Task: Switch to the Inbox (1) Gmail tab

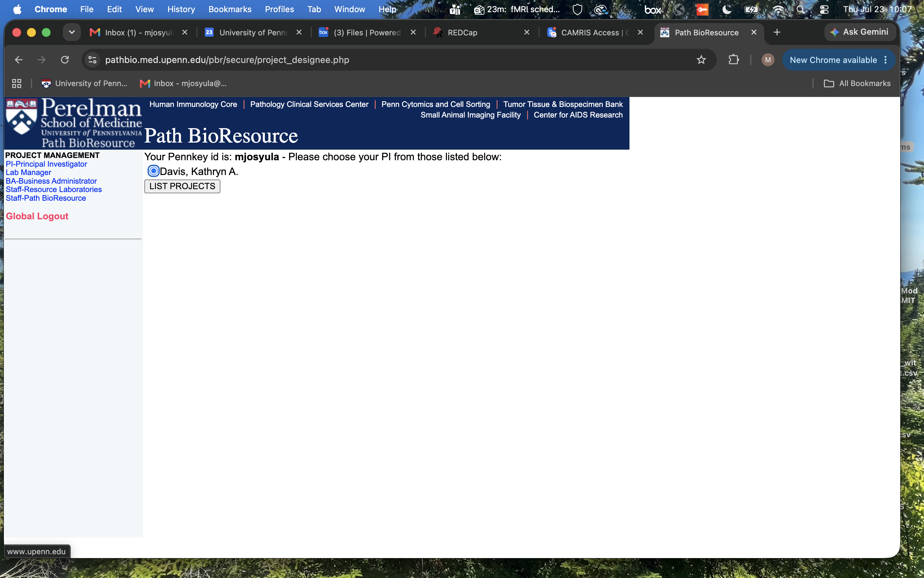Action: tap(138, 32)
